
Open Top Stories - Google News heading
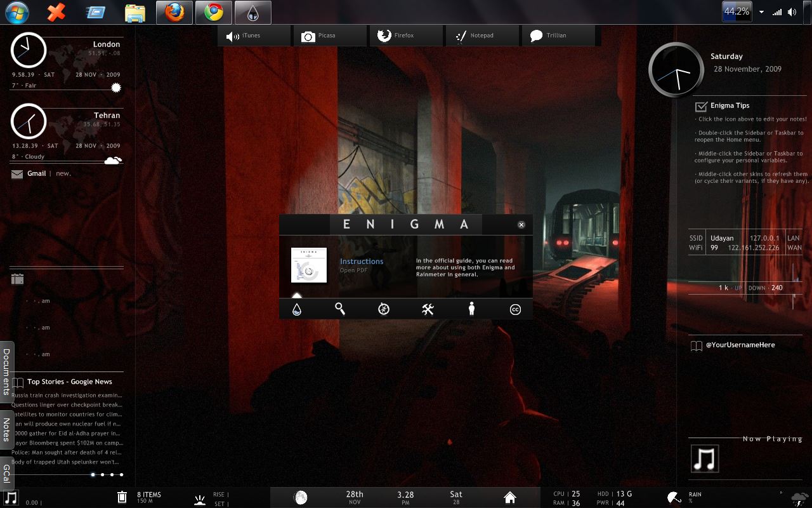[70, 382]
